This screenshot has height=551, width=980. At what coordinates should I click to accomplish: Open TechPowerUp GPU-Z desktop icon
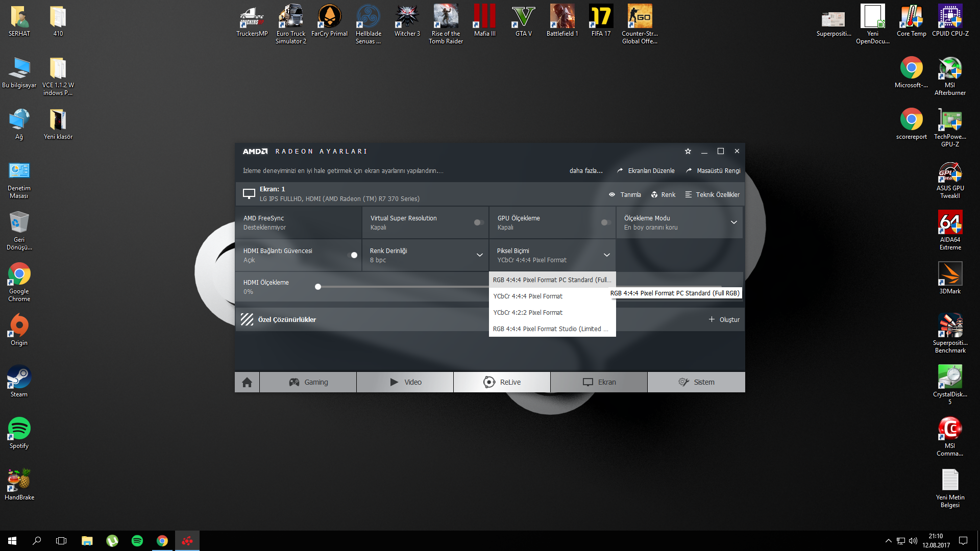point(950,127)
